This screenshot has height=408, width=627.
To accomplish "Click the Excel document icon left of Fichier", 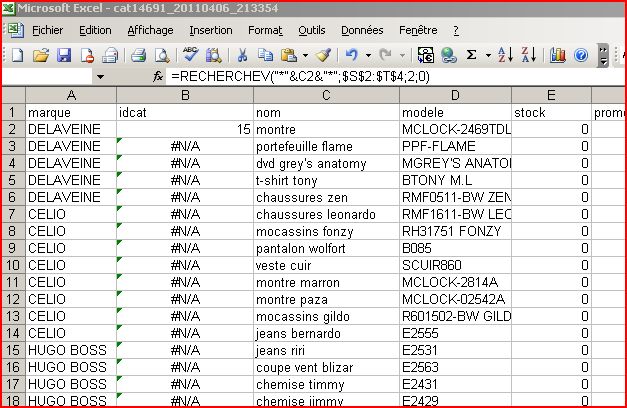I will [16, 30].
